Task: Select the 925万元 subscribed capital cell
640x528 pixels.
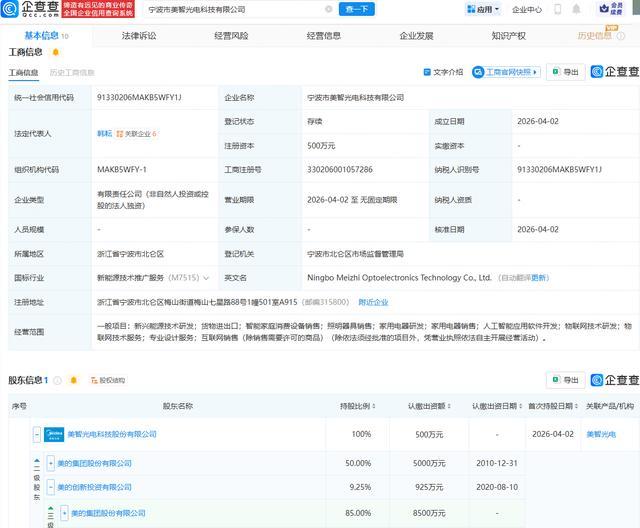Action: [x=429, y=487]
